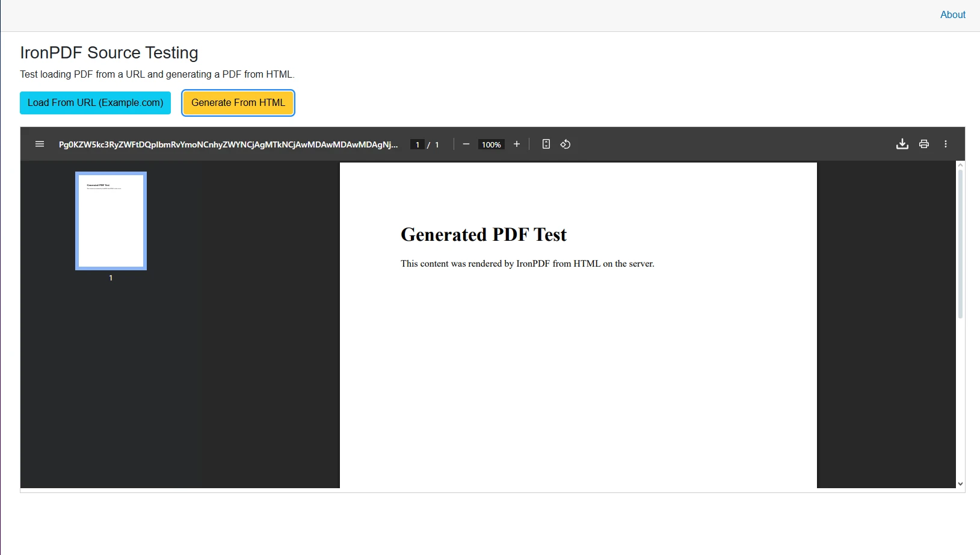This screenshot has height=555, width=980.
Task: Download the generated PDF
Action: click(902, 144)
